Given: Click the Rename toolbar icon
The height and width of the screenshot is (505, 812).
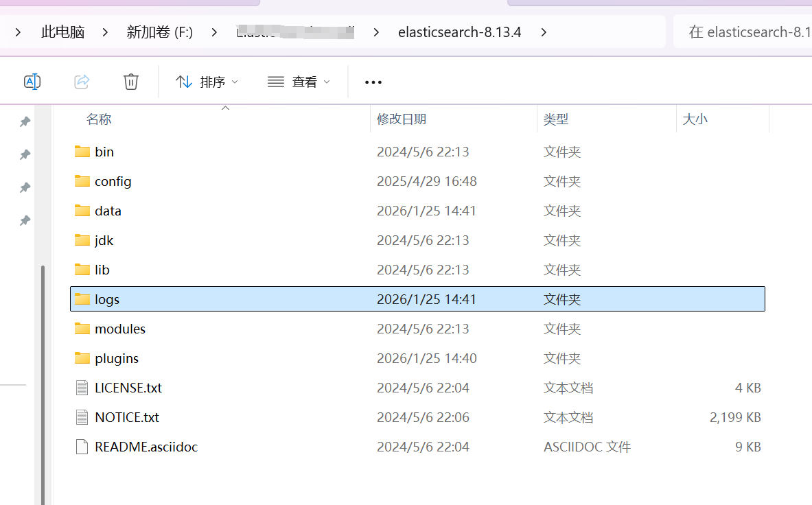Looking at the screenshot, I should tap(32, 82).
